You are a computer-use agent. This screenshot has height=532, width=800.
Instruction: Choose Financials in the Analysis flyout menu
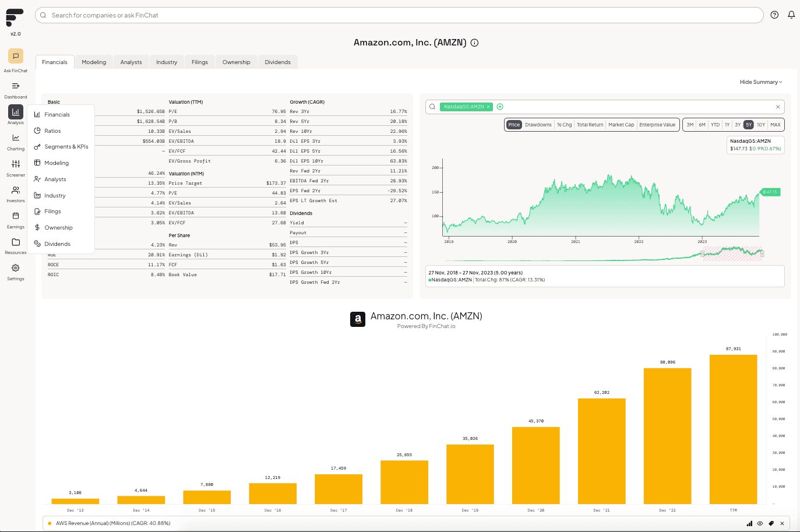click(57, 115)
